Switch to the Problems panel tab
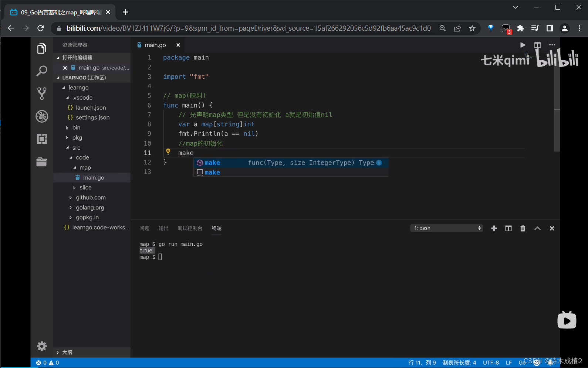Image resolution: width=588 pixels, height=368 pixels. tap(144, 228)
